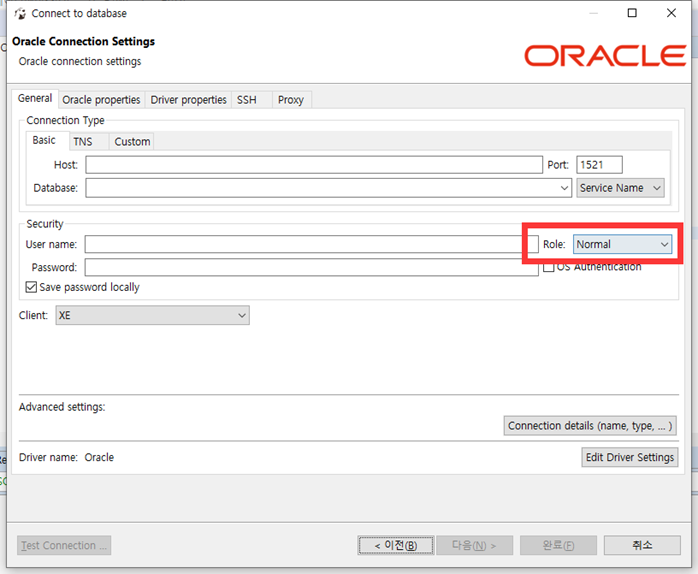Click the Test Connection button
This screenshot has width=698, height=574.
(64, 546)
